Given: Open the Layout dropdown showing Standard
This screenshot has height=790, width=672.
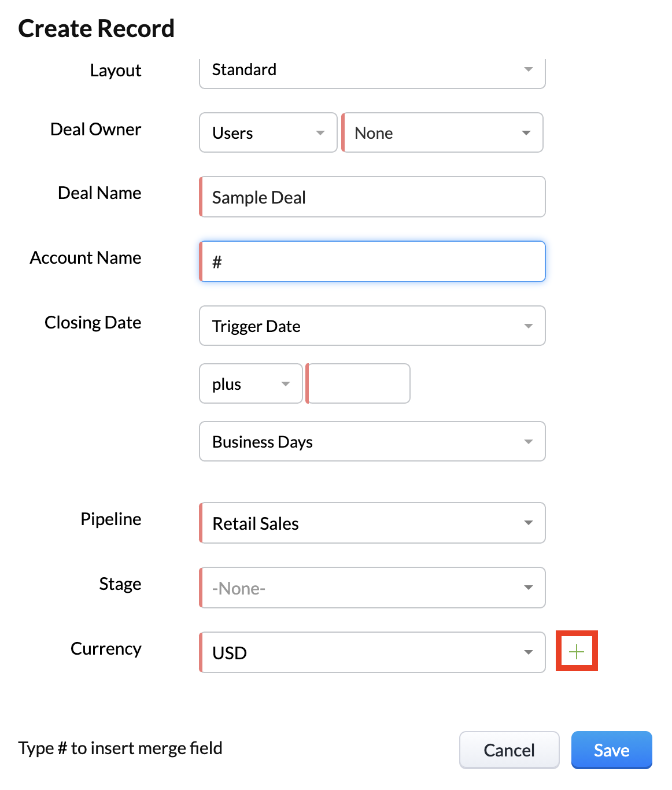Looking at the screenshot, I should tap(372, 71).
